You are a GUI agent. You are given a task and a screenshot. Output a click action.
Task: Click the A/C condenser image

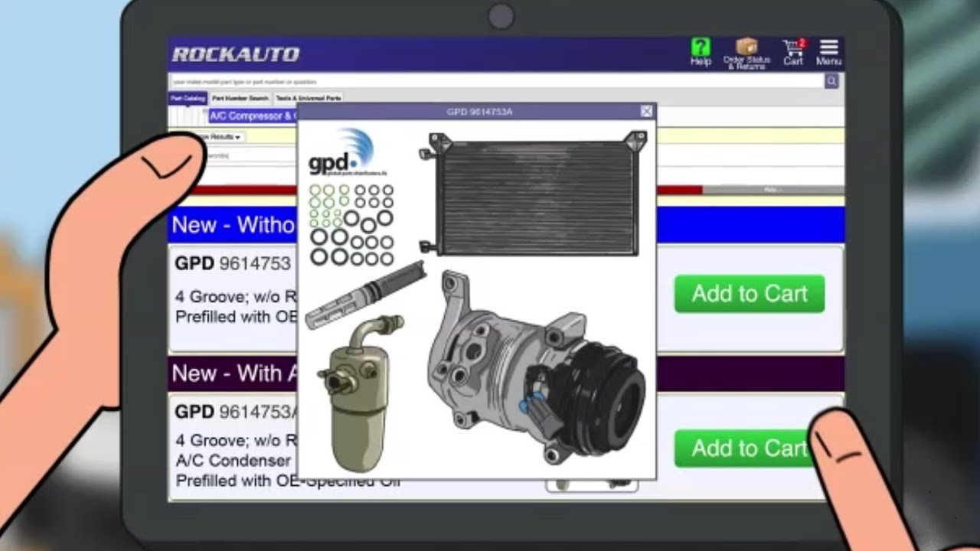[534, 194]
